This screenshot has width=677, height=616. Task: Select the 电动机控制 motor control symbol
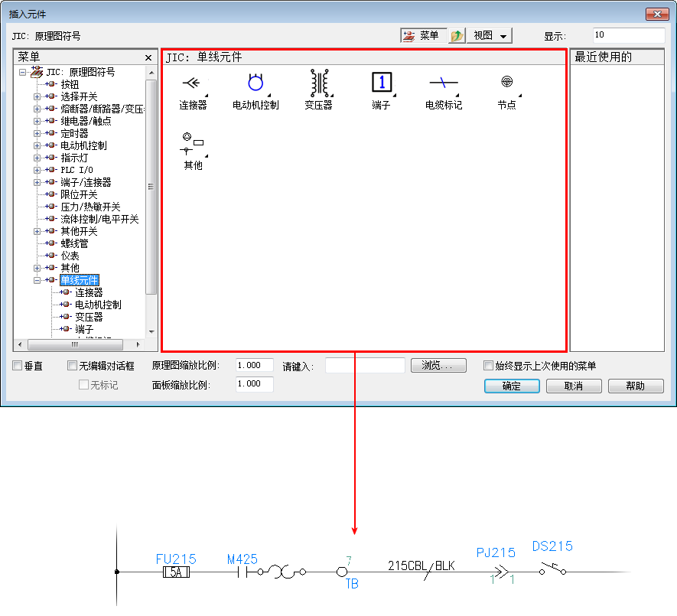pos(256,83)
